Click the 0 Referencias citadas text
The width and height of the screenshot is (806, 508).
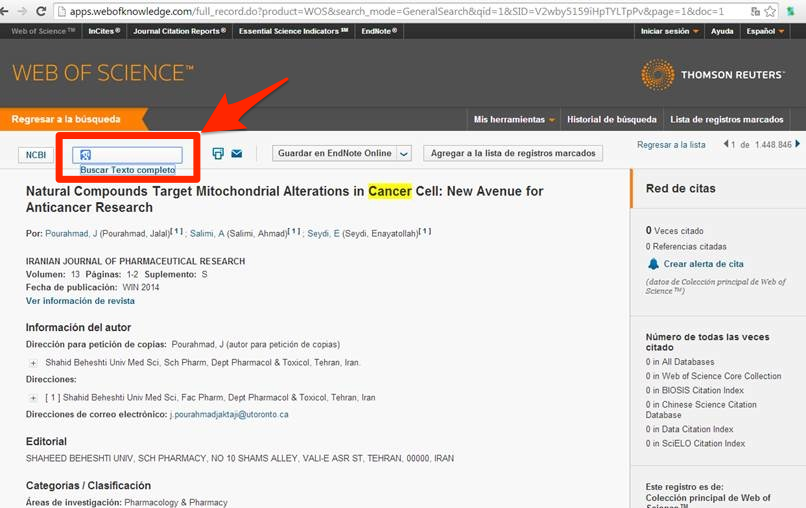point(686,247)
